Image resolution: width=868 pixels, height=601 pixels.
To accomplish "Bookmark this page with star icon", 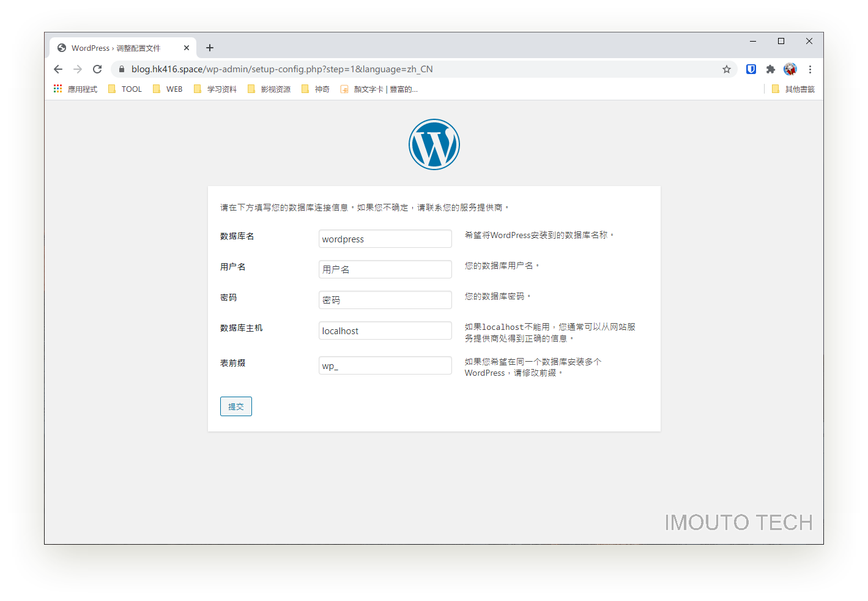I will pyautogui.click(x=727, y=69).
